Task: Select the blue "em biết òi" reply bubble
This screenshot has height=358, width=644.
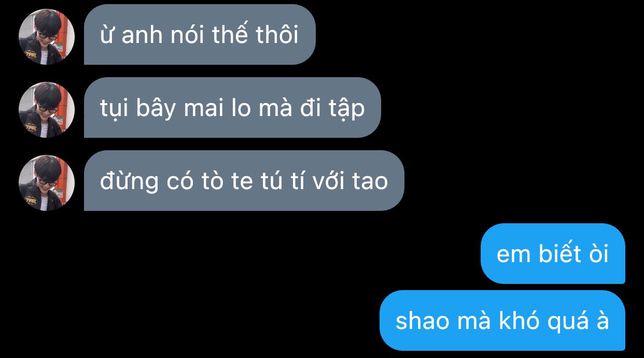Action: click(553, 253)
